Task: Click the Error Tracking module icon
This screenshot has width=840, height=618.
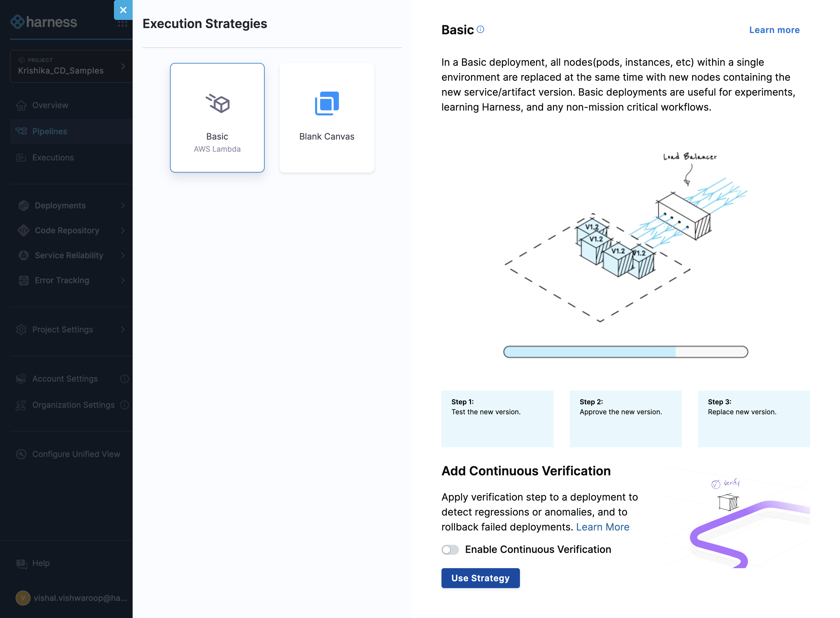Action: (x=24, y=280)
